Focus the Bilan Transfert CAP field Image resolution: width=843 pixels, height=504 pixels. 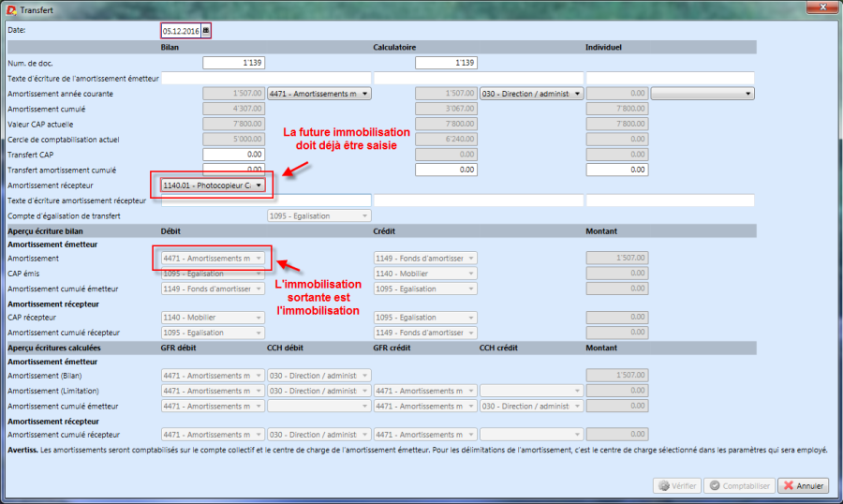pos(234,155)
